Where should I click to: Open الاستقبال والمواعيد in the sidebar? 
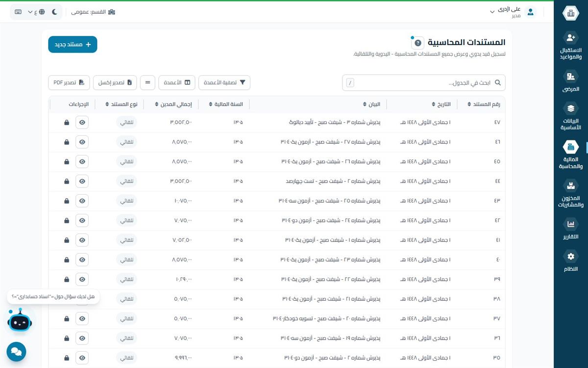pos(570,46)
